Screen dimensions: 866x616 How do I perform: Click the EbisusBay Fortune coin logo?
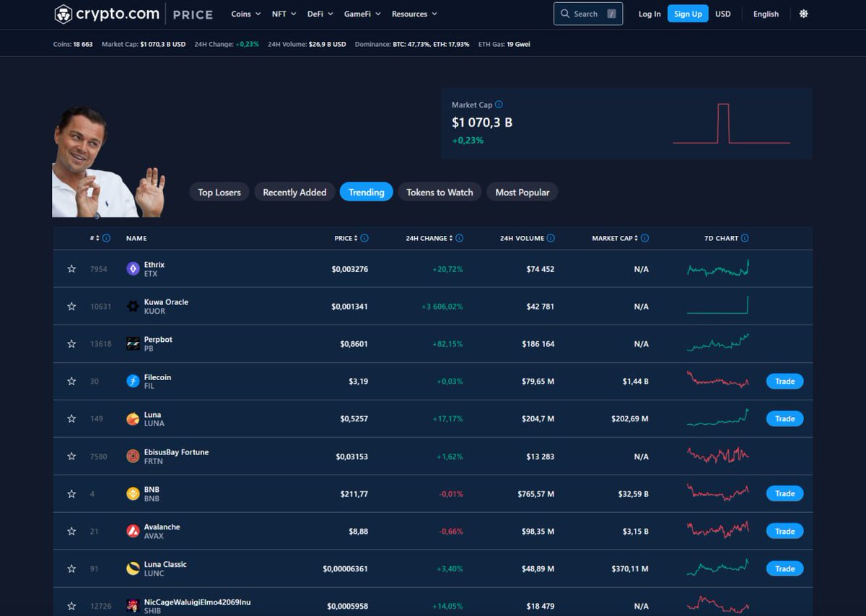point(133,457)
